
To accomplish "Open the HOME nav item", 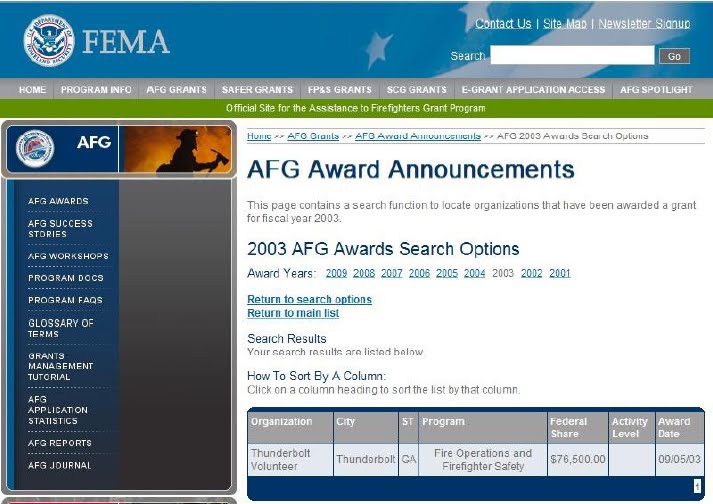I will pos(32,90).
